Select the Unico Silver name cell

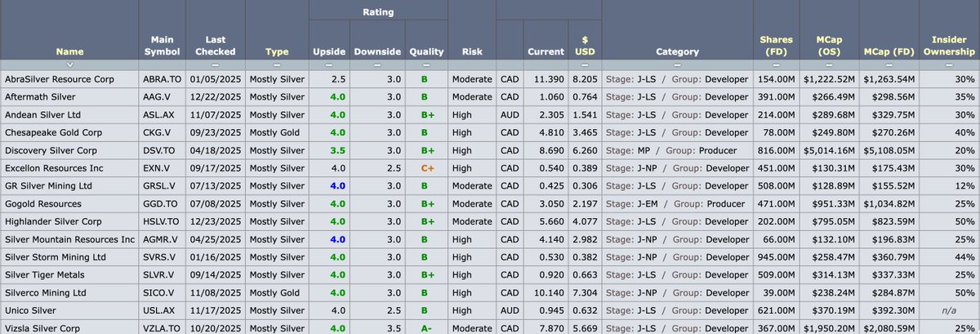69,310
